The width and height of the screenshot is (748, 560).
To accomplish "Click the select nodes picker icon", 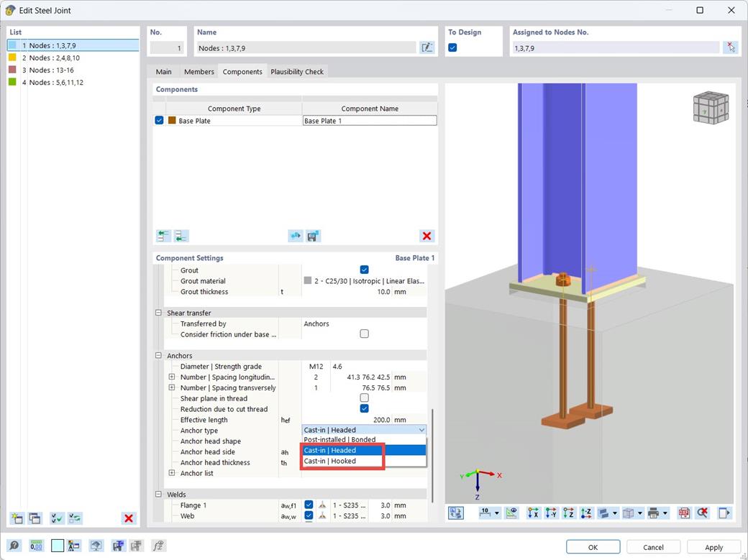I will (730, 47).
